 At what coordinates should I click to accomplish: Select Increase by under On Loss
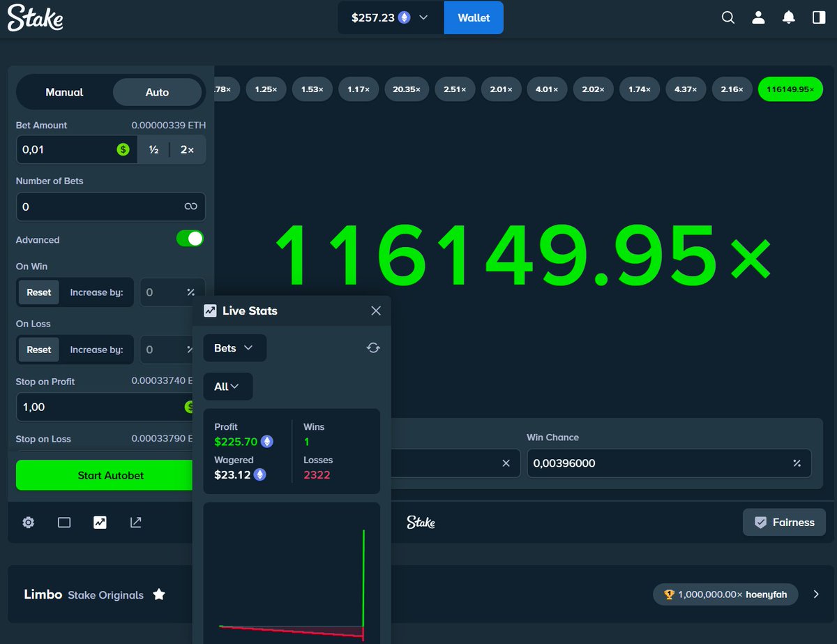[96, 350]
